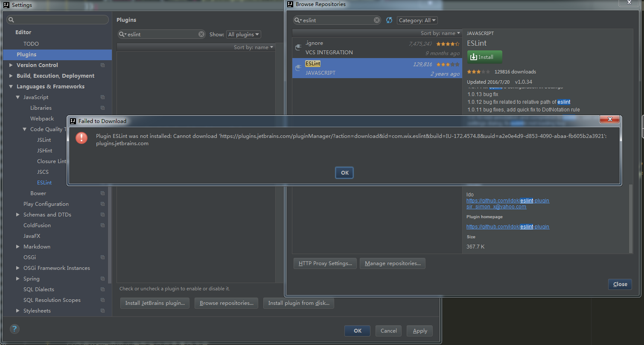Open the Category: All dropdown
The width and height of the screenshot is (644, 345).
417,20
